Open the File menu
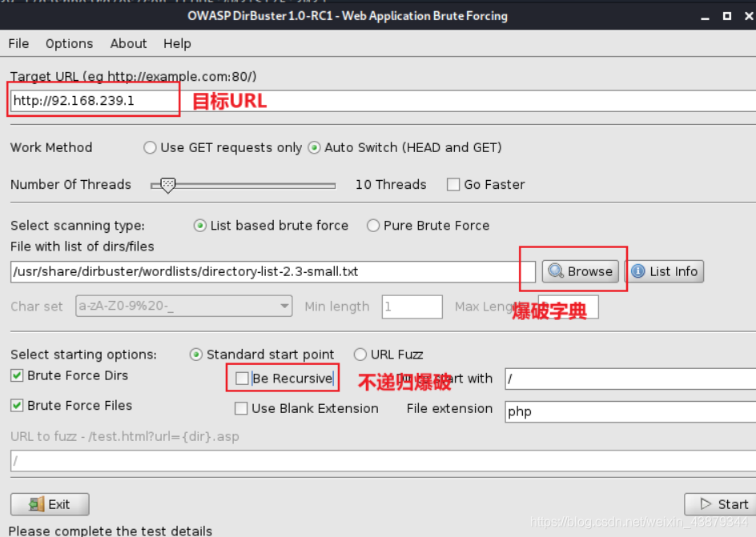The height and width of the screenshot is (537, 756). point(18,44)
